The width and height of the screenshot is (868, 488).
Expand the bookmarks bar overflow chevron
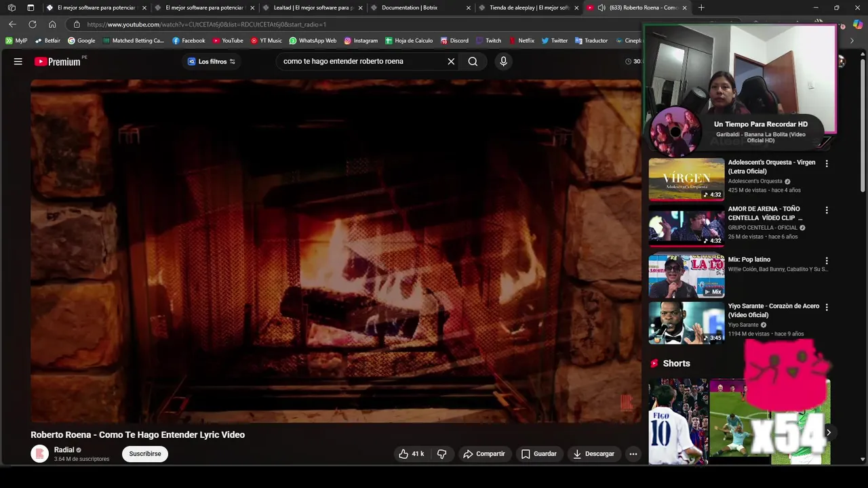(852, 41)
